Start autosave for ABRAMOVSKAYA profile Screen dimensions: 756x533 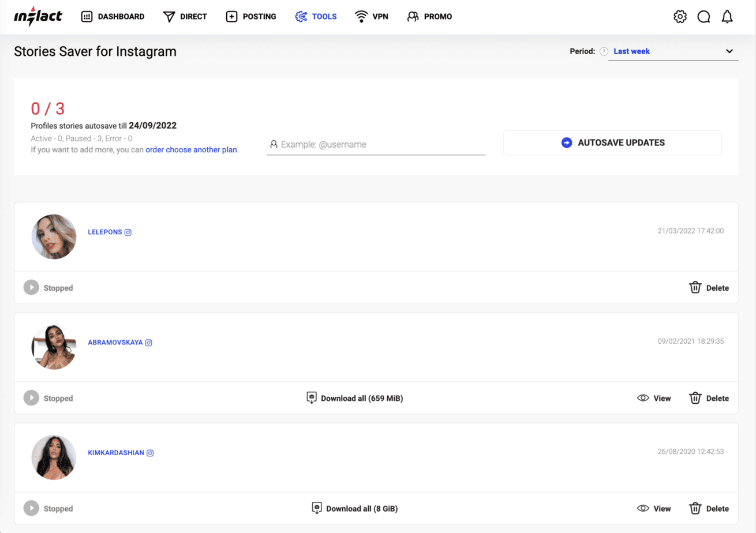(31, 398)
